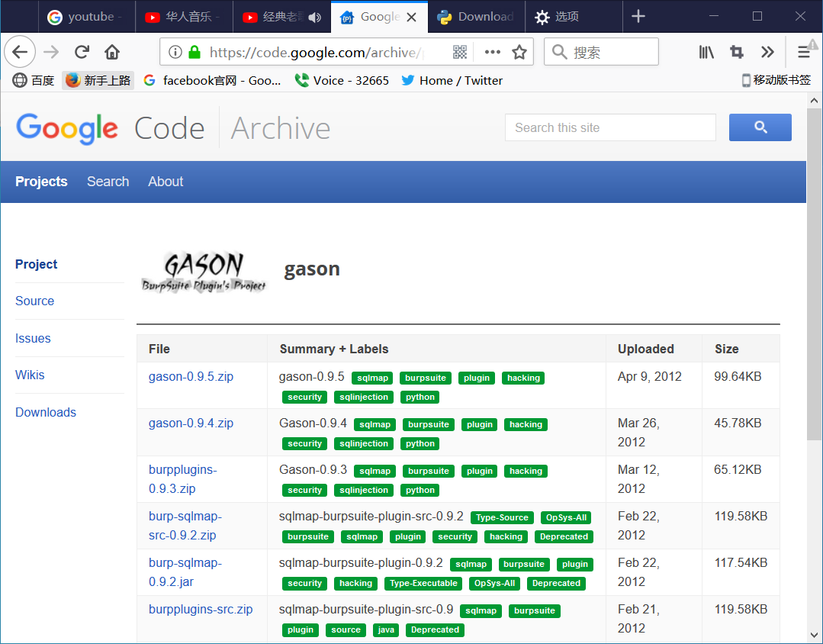The height and width of the screenshot is (644, 823).
Task: Click the java label in burpplugins-src row
Action: (x=386, y=630)
